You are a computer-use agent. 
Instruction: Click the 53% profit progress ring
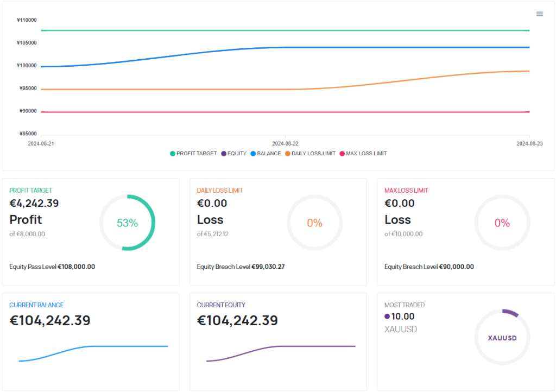(127, 223)
